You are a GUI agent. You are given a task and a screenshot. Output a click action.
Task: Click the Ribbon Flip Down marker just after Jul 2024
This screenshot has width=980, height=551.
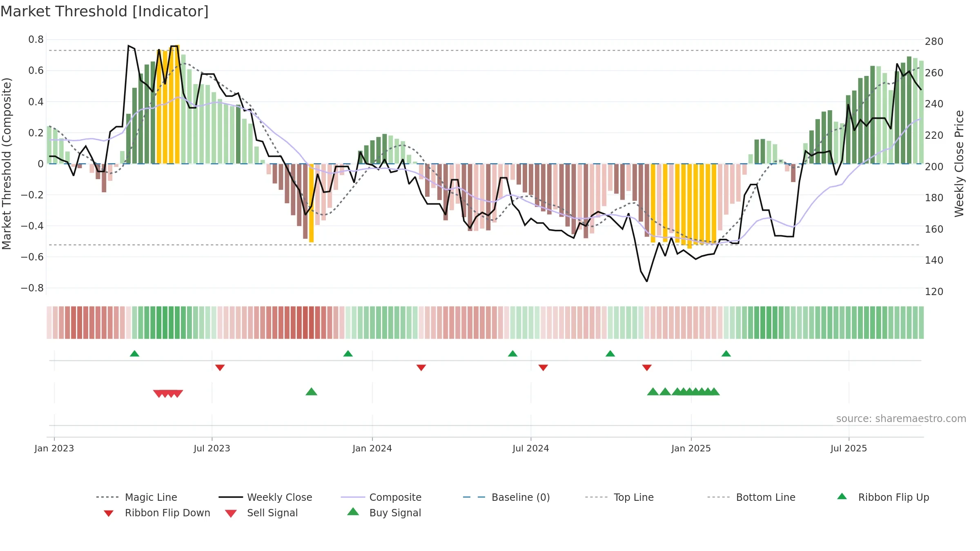coord(543,368)
